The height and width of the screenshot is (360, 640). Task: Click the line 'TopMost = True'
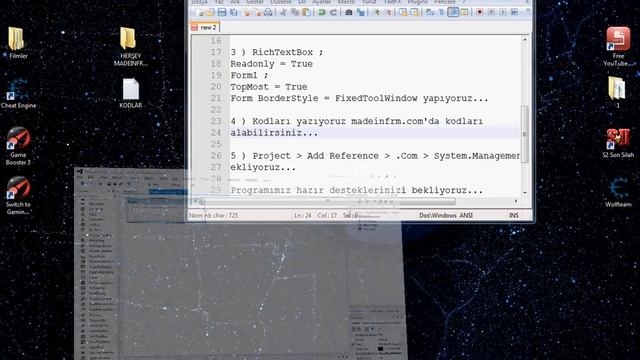tap(269, 87)
